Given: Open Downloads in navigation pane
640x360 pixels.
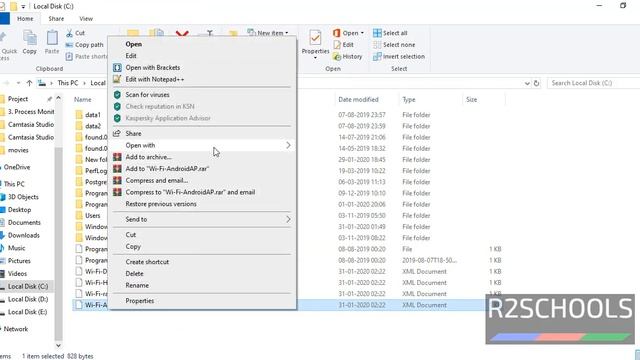Looking at the screenshot, I should click(x=23, y=236).
